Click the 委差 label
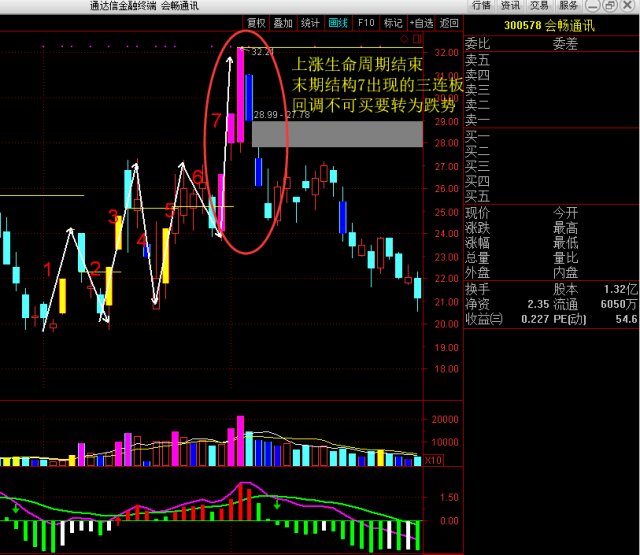Screen dimensions: 640x555 (x=565, y=43)
